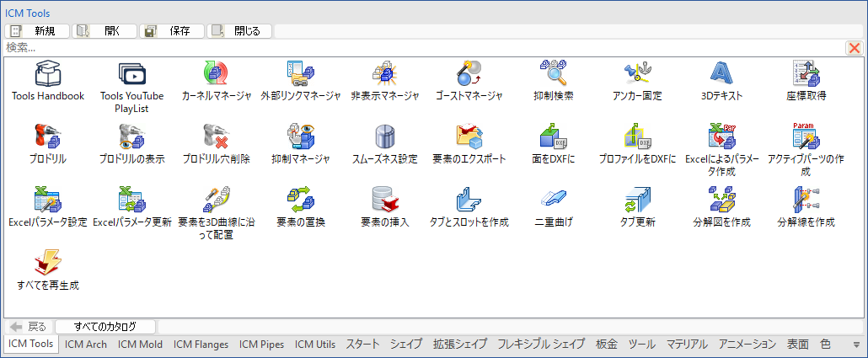
Task: Switch to ツール tab
Action: [642, 345]
